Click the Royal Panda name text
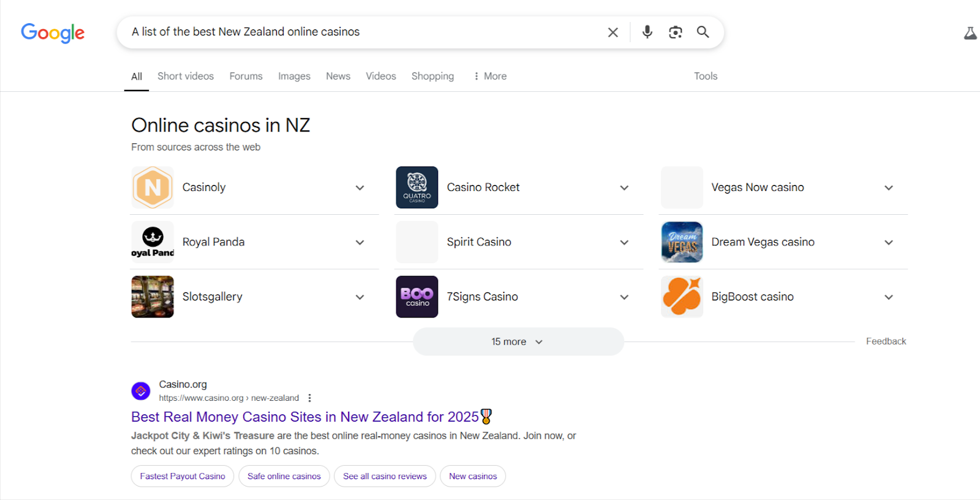The image size is (980, 500). [x=213, y=242]
